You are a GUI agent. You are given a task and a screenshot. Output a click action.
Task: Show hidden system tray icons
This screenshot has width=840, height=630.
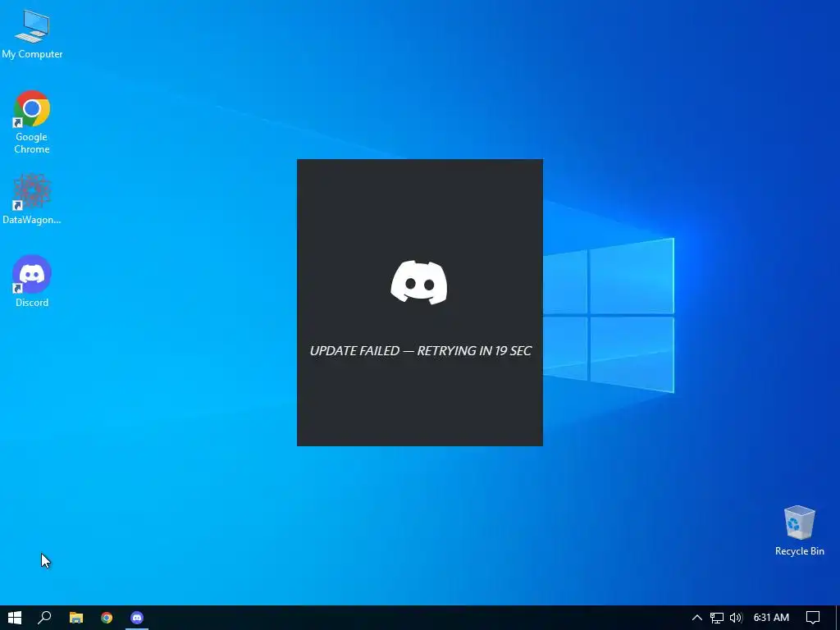(x=697, y=618)
